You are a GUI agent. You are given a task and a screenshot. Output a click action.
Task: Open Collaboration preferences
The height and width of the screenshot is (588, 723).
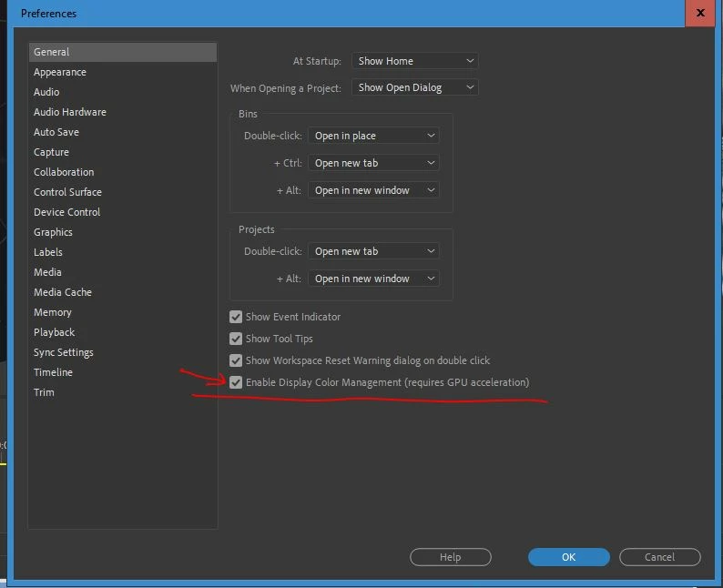point(123,172)
